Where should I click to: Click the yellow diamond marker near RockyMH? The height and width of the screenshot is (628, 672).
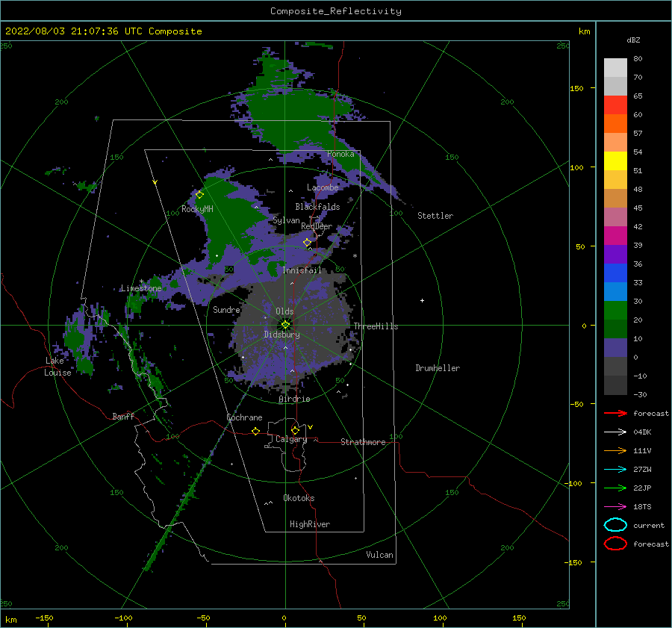(199, 195)
